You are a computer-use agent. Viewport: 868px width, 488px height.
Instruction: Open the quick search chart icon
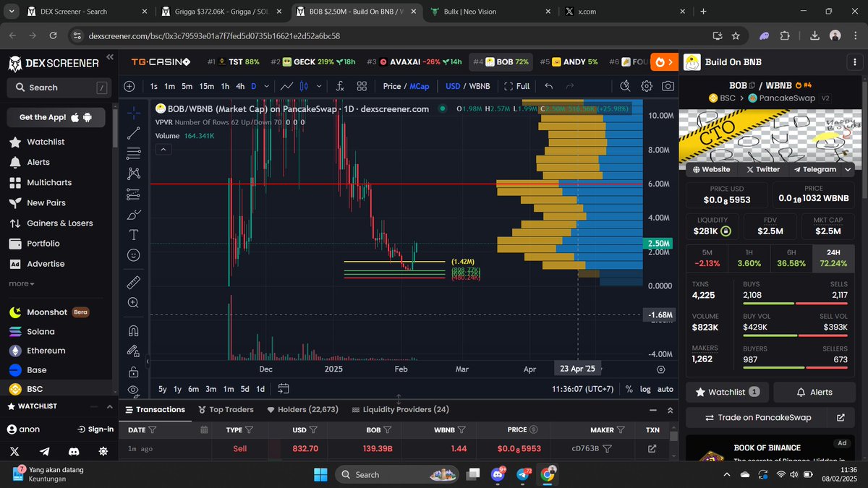626,86
